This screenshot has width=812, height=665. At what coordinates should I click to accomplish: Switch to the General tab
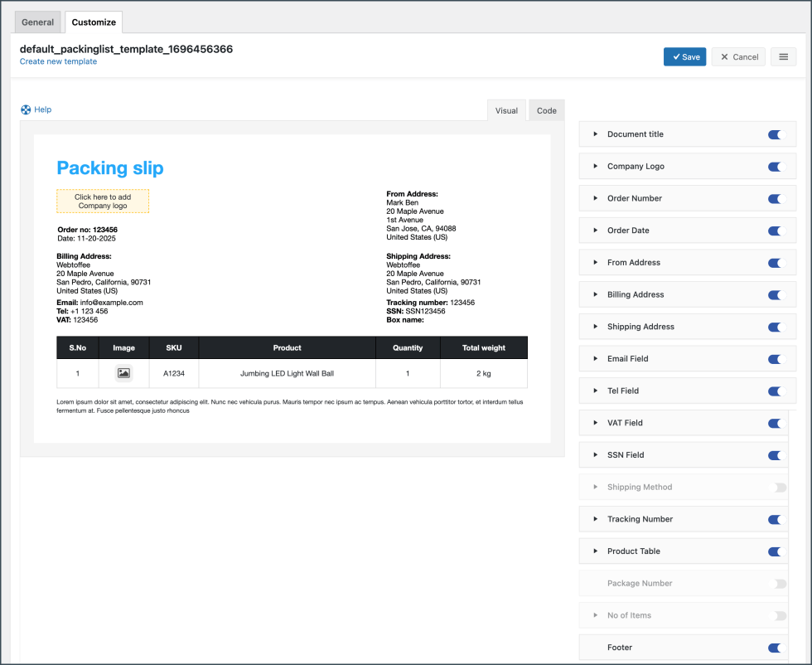click(38, 22)
